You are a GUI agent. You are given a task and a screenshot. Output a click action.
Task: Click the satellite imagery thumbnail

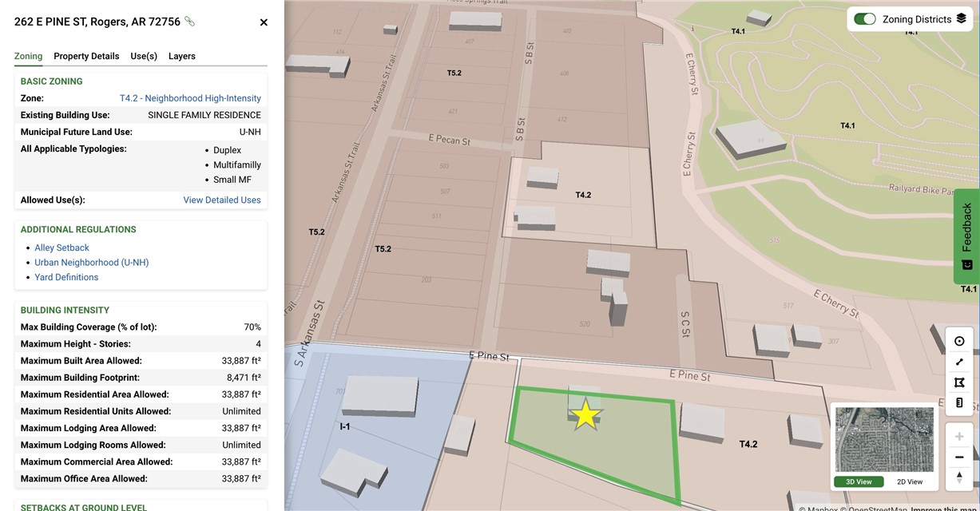884,440
